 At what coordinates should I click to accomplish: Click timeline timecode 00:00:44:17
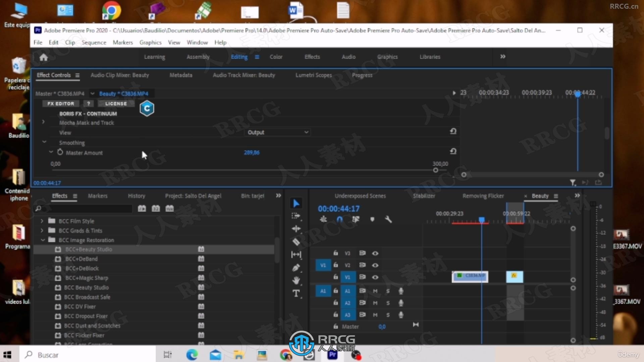pos(339,209)
